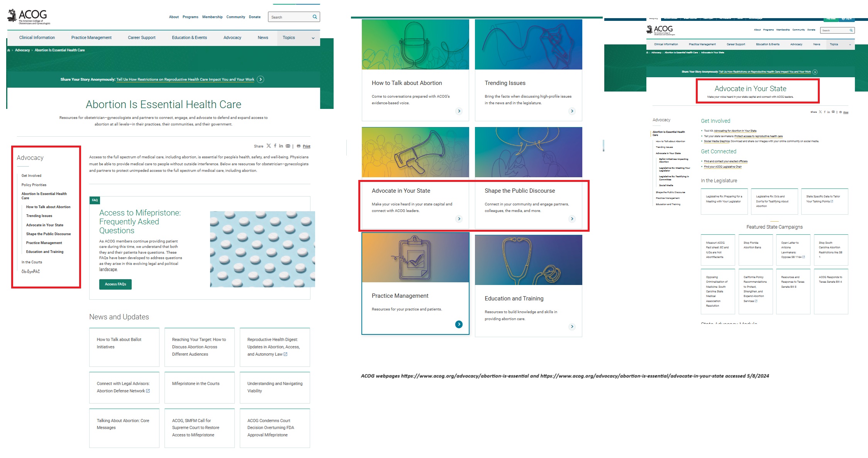Click Search input field in top navigation
Screen dimensions: 868x458
pos(290,17)
